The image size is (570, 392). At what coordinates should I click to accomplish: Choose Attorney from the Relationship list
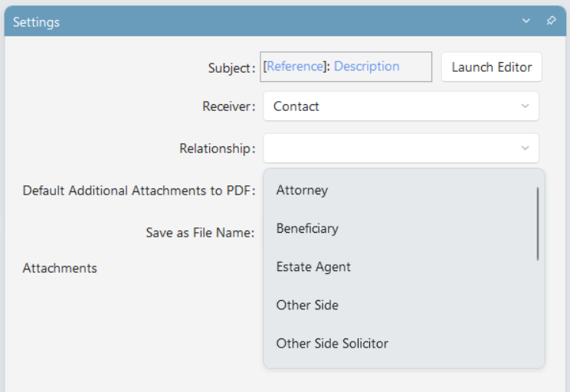(302, 190)
